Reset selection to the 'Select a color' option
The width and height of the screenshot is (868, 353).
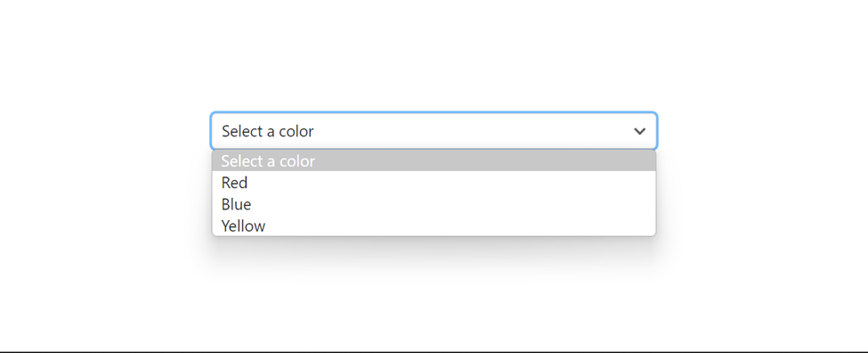point(434,160)
